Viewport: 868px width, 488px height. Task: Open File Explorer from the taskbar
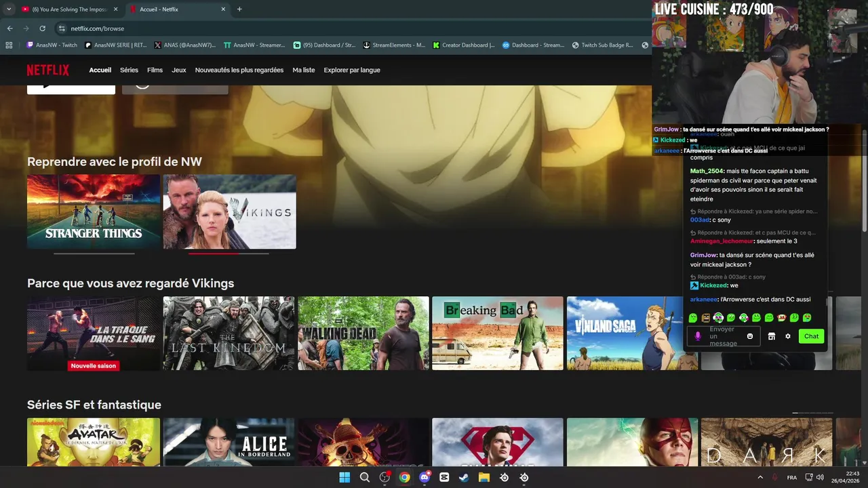coord(484,477)
